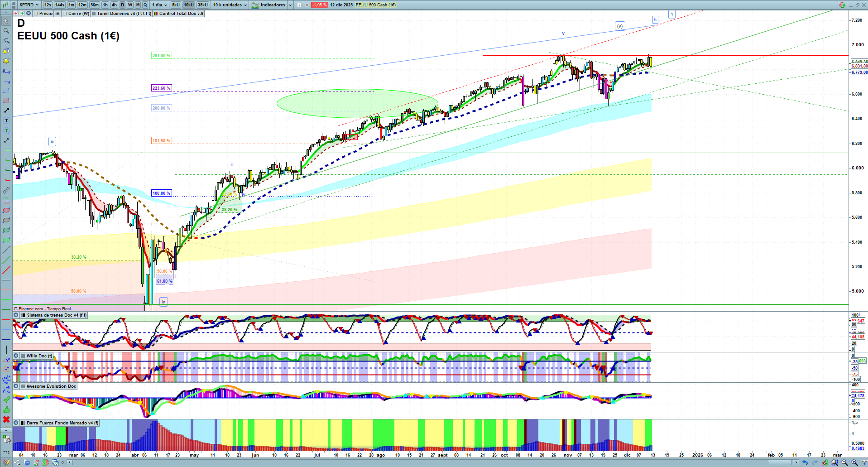The image size is (868, 467).
Task: Select the 4h timeframe
Action: (x=114, y=5)
